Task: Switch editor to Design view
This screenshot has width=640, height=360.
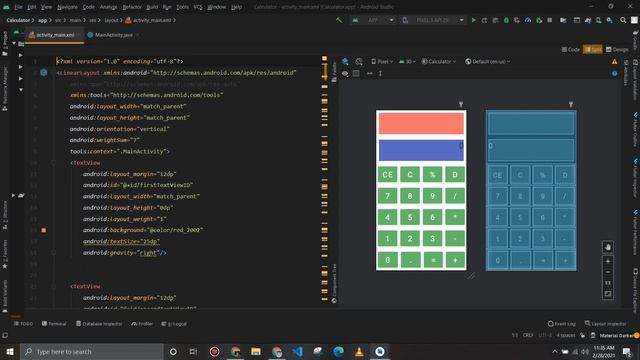Action: (x=617, y=49)
